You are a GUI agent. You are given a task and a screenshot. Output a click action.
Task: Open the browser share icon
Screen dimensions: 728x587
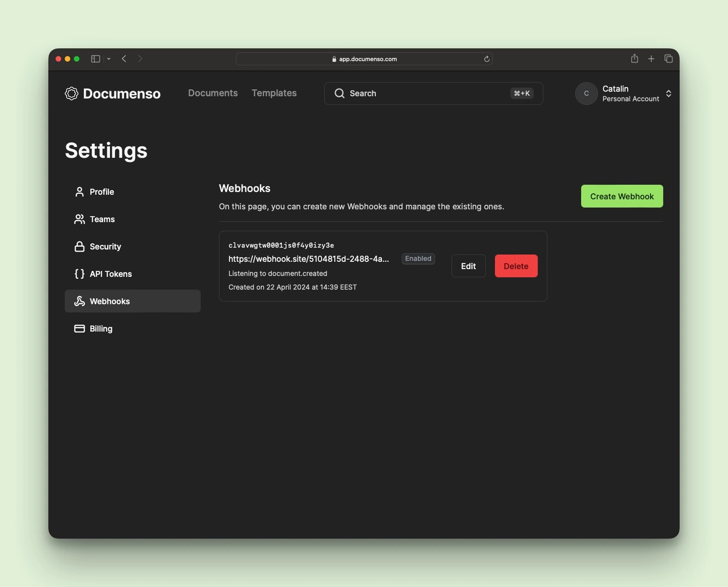coord(634,58)
